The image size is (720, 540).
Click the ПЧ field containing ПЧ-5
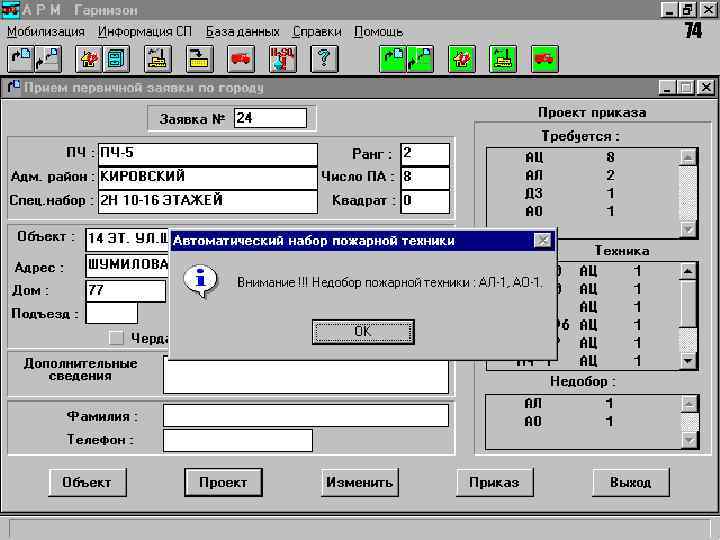208,154
